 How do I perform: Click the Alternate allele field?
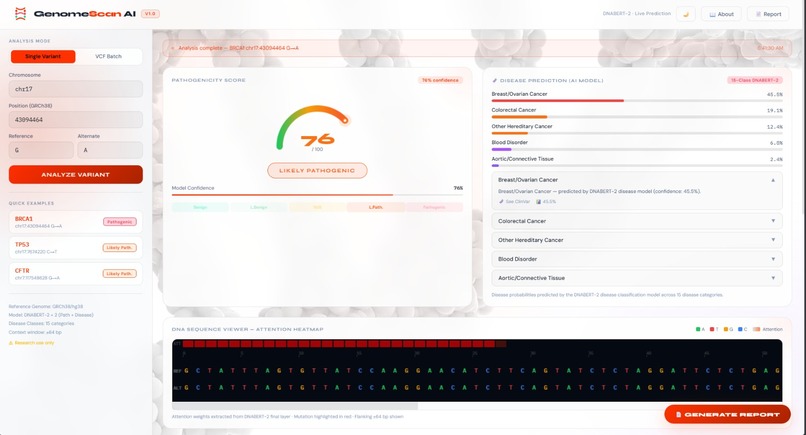(110, 150)
